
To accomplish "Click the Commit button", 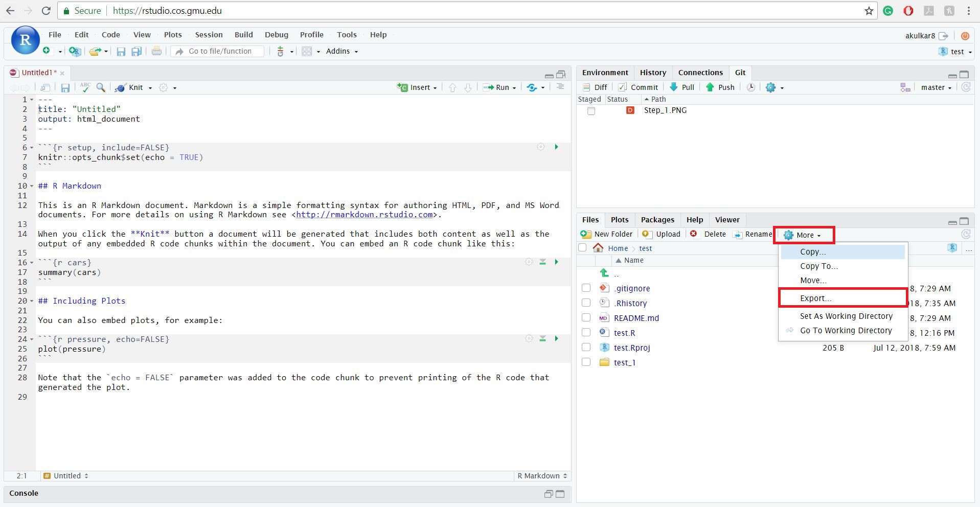I will click(638, 87).
